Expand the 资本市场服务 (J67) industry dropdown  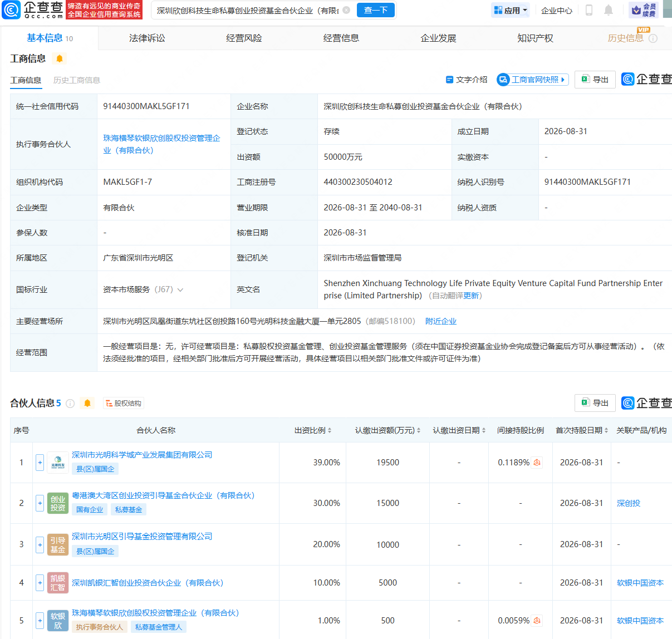pos(180,289)
